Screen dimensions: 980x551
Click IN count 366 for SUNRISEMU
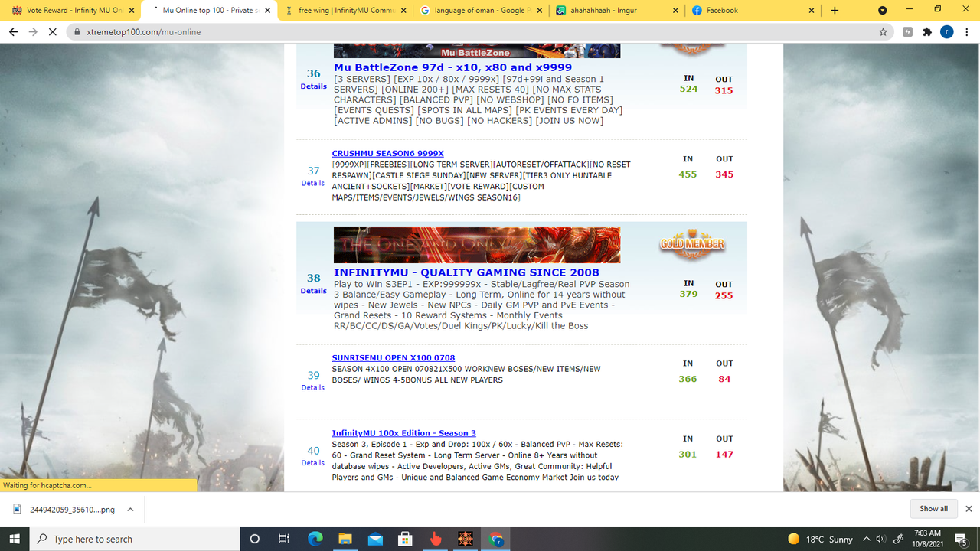pos(688,379)
